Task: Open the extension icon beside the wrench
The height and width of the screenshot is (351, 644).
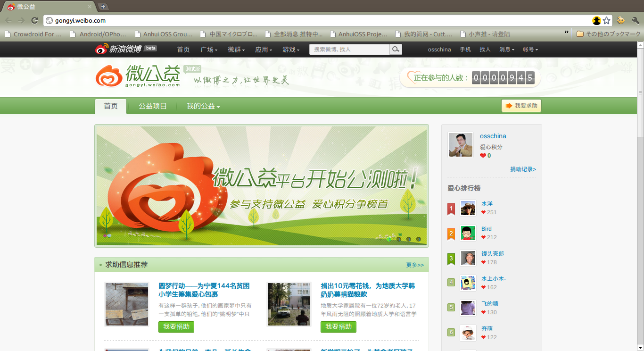Action: tap(621, 21)
